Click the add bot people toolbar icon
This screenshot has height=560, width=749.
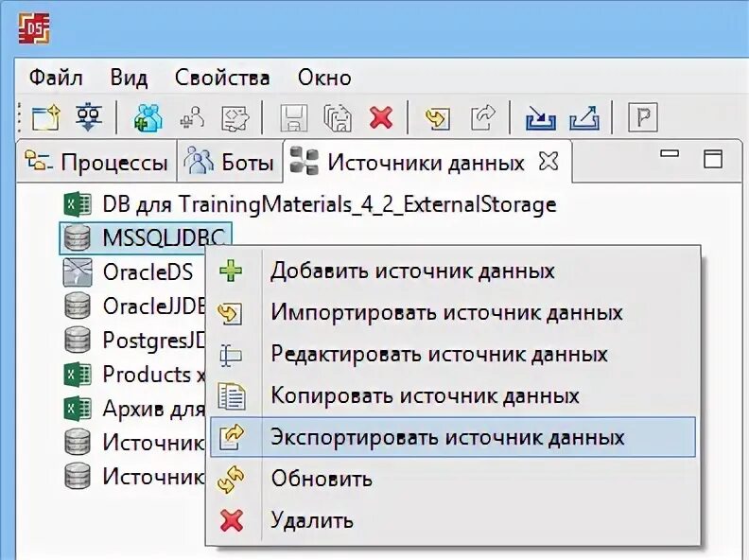(x=148, y=117)
